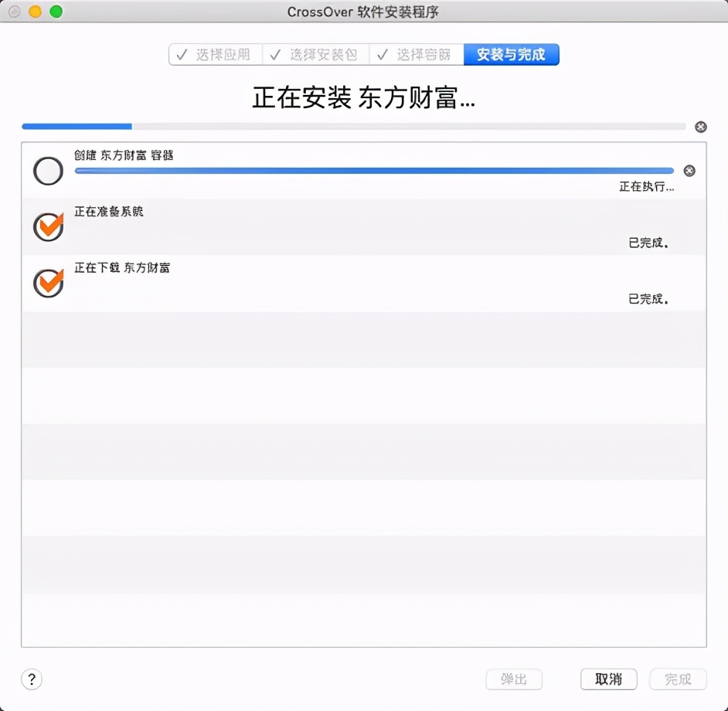This screenshot has width=728, height=711.
Task: Click pending status circle for 创建 东方财富 容器
Action: pos(48,171)
